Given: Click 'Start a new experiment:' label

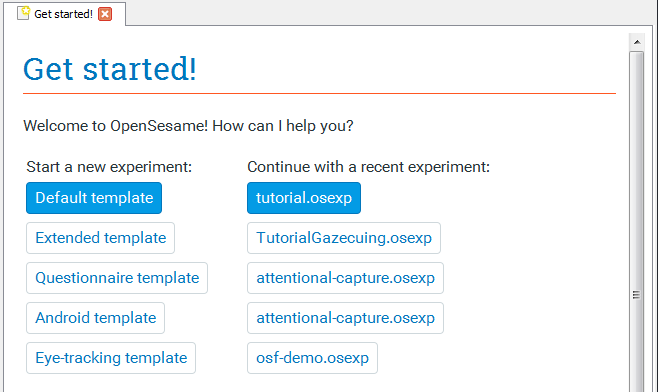Looking at the screenshot, I should [109, 167].
